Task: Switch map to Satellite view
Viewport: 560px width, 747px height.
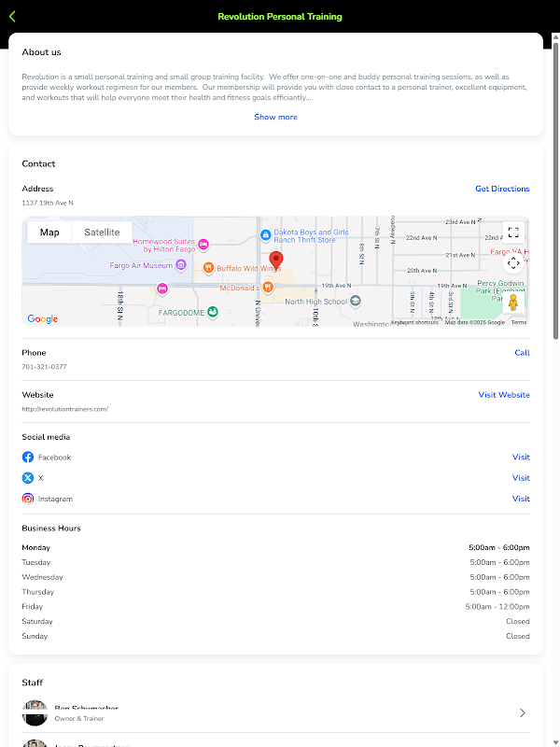Action: tap(102, 233)
